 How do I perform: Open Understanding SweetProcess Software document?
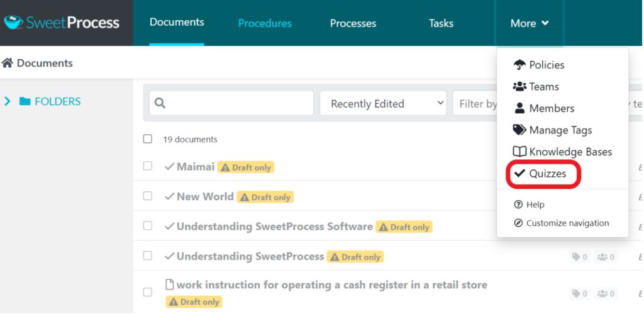pos(274,227)
